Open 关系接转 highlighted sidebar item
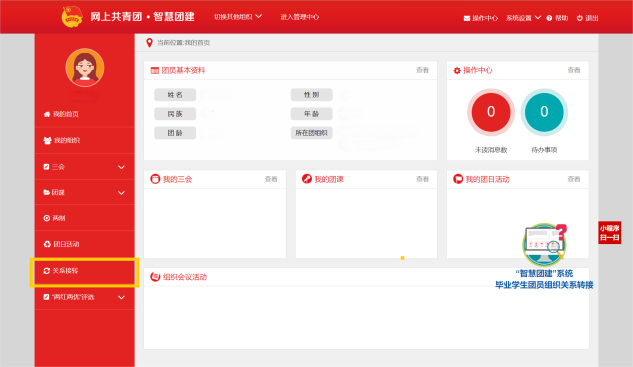 point(84,271)
